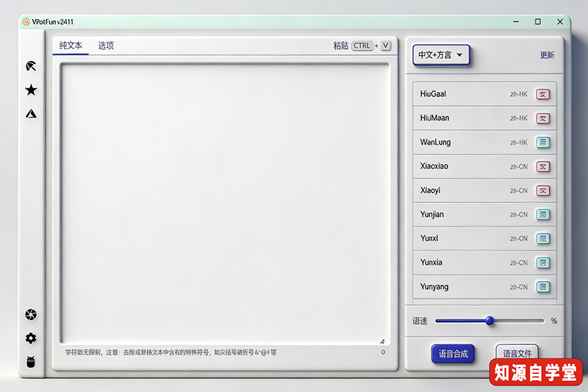Click the teal icon beside Yunyang
Image resolution: width=588 pixels, height=392 pixels.
[x=542, y=287]
